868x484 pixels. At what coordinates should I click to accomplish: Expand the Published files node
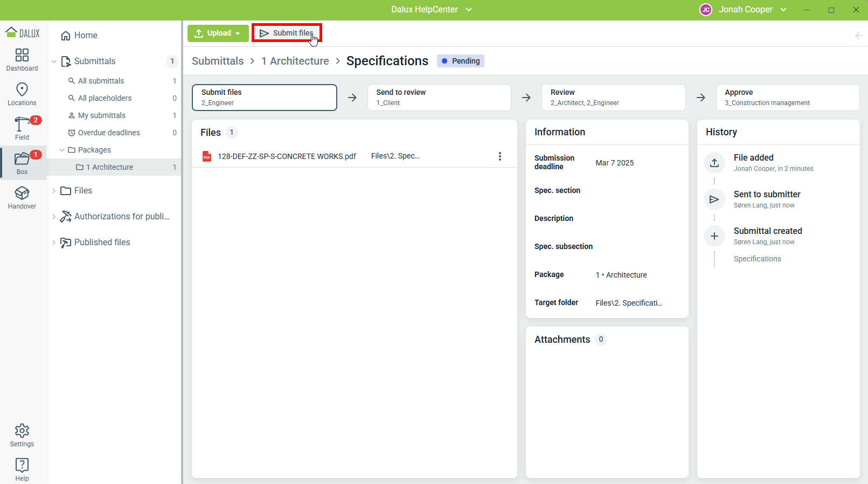[54, 243]
